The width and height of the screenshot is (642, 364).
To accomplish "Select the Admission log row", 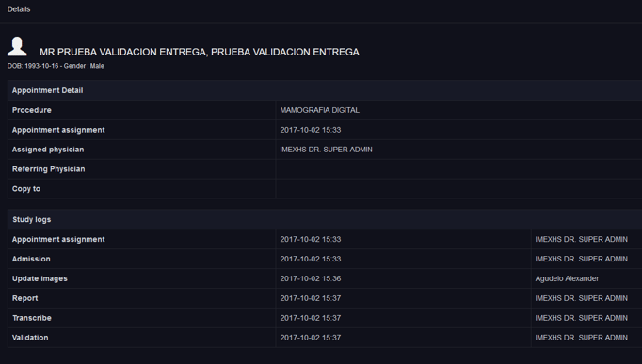I will point(325,259).
